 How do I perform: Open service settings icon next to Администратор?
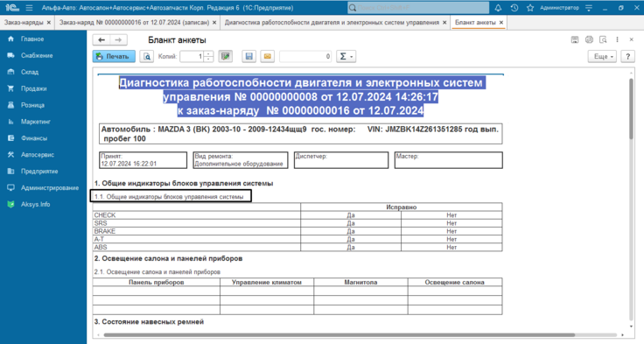589,8
